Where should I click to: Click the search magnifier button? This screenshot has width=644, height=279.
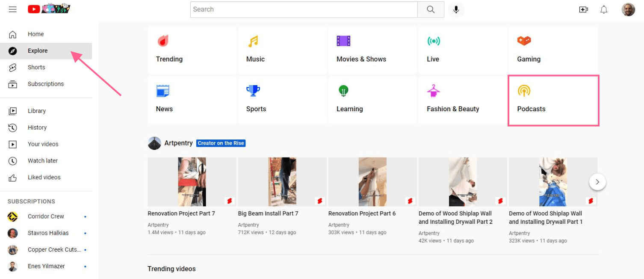point(431,9)
